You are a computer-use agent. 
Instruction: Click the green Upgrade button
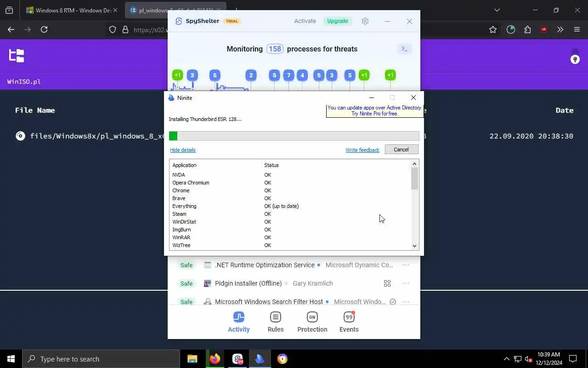coord(338,21)
